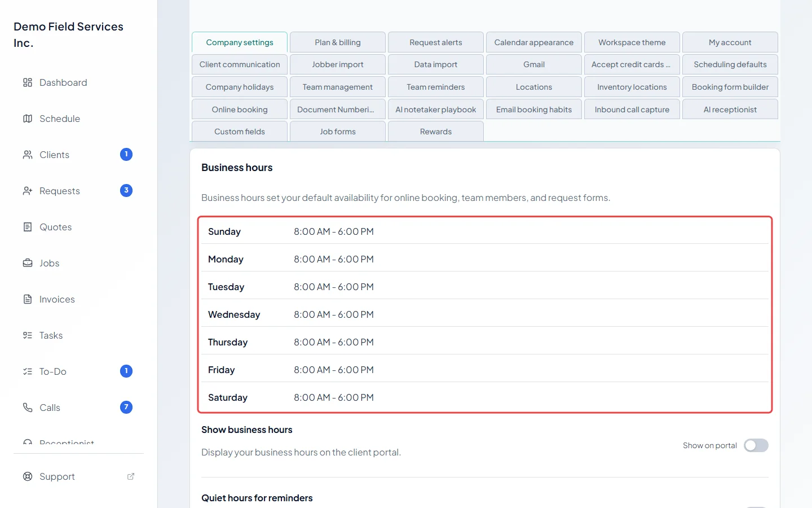The height and width of the screenshot is (508, 812).
Task: Open the Dashboard page link
Action: [x=78, y=82]
